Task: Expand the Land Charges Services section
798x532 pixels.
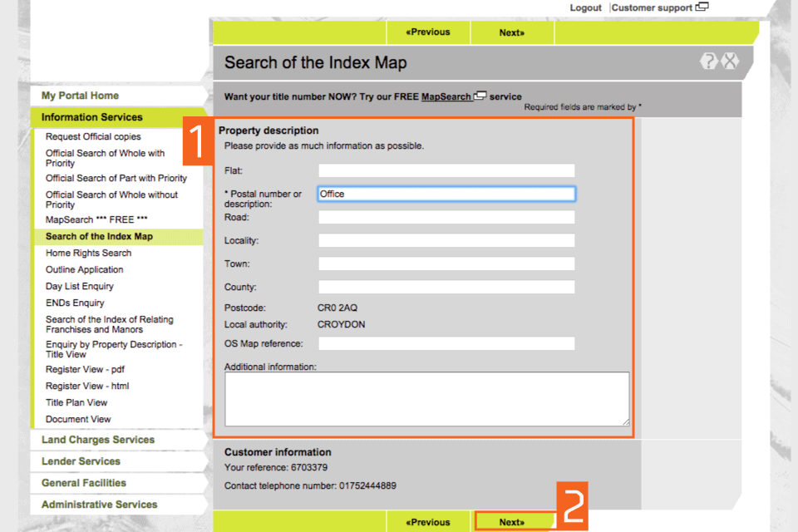Action: tap(98, 440)
